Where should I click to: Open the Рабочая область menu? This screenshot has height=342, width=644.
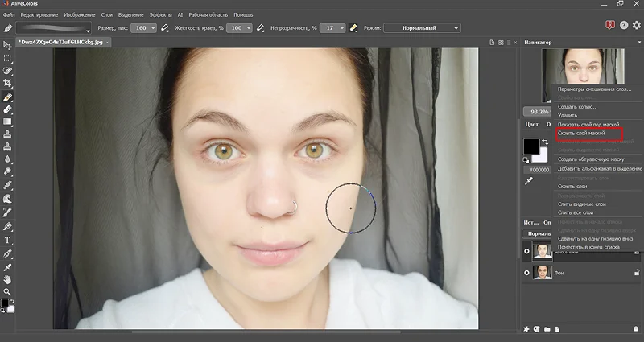[208, 14]
